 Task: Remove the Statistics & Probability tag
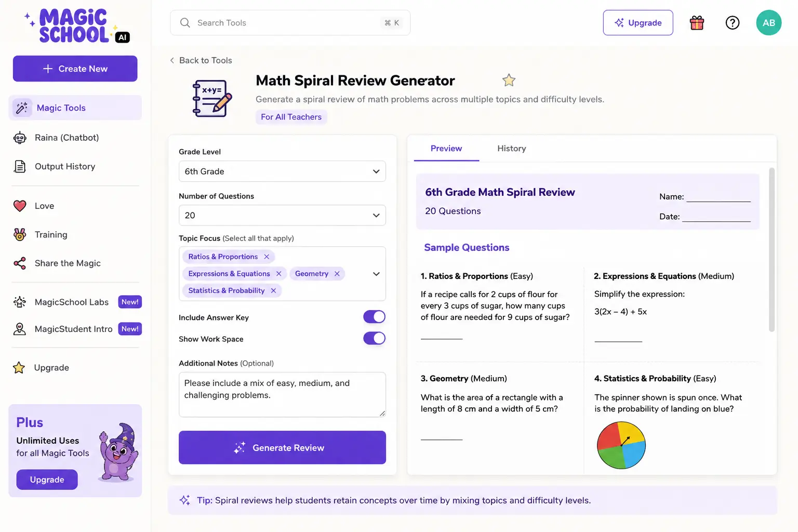point(273,290)
